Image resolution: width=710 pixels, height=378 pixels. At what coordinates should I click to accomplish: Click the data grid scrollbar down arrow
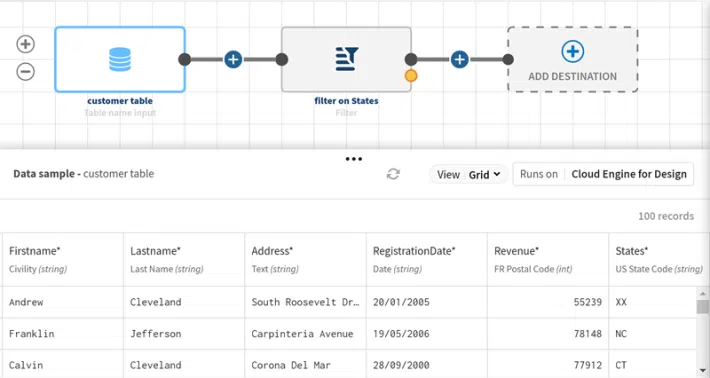tap(703, 370)
